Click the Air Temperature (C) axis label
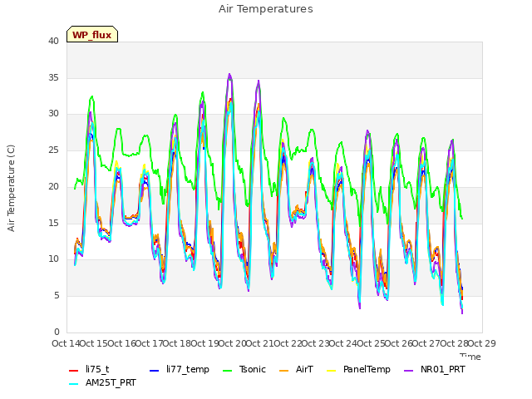532x399 pixels. [11, 189]
